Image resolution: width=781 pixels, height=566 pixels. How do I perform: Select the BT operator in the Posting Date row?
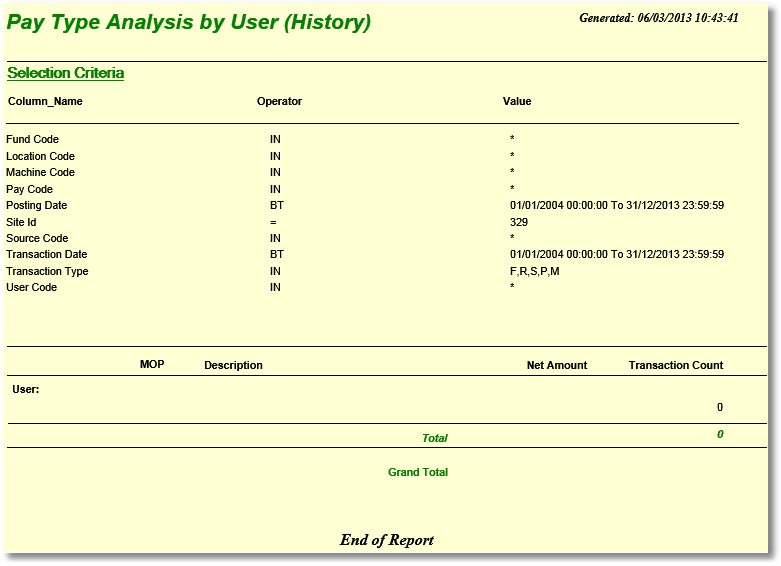[277, 205]
